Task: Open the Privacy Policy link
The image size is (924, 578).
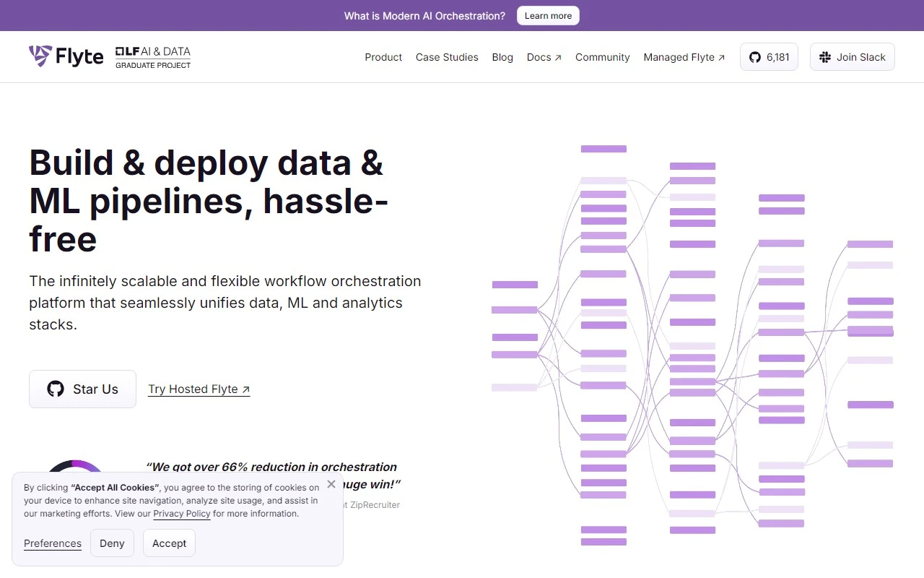Action: (182, 514)
